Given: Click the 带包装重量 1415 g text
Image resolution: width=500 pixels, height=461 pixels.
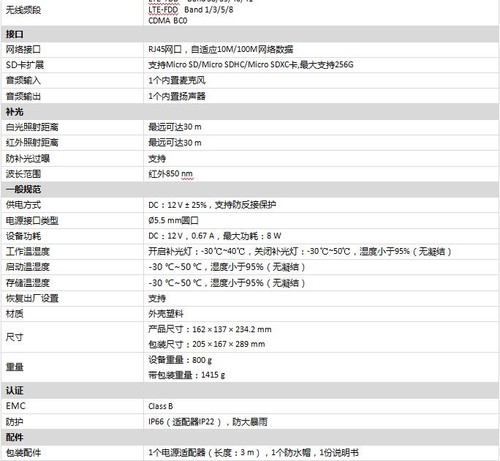Looking at the screenshot, I should click(187, 375).
